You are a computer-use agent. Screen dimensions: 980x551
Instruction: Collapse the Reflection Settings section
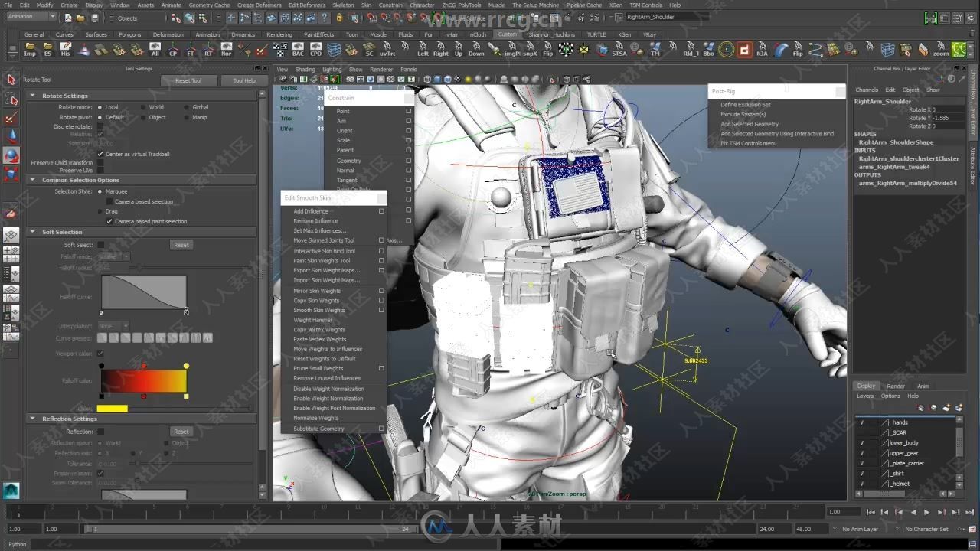coord(32,419)
